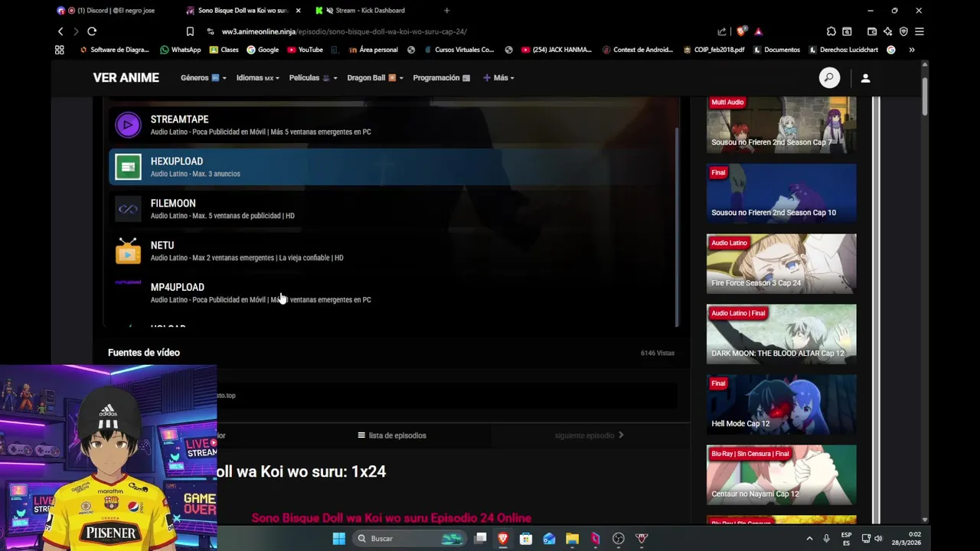
Task: Open Google bookmark
Action: [x=263, y=50]
